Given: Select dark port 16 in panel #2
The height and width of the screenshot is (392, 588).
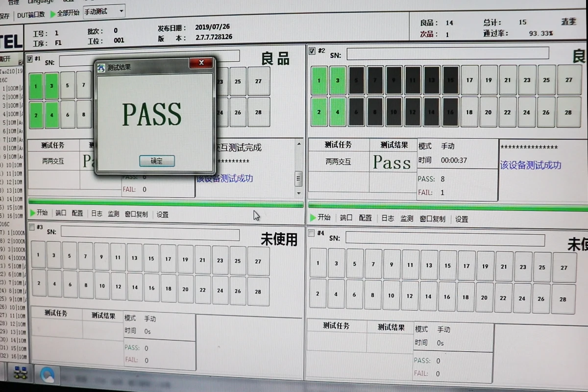Looking at the screenshot, I should pyautogui.click(x=450, y=112).
